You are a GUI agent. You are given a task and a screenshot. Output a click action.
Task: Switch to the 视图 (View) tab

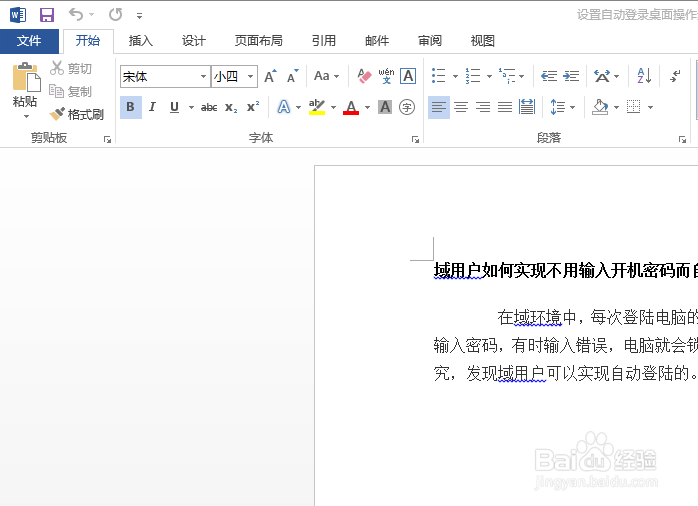pyautogui.click(x=483, y=41)
